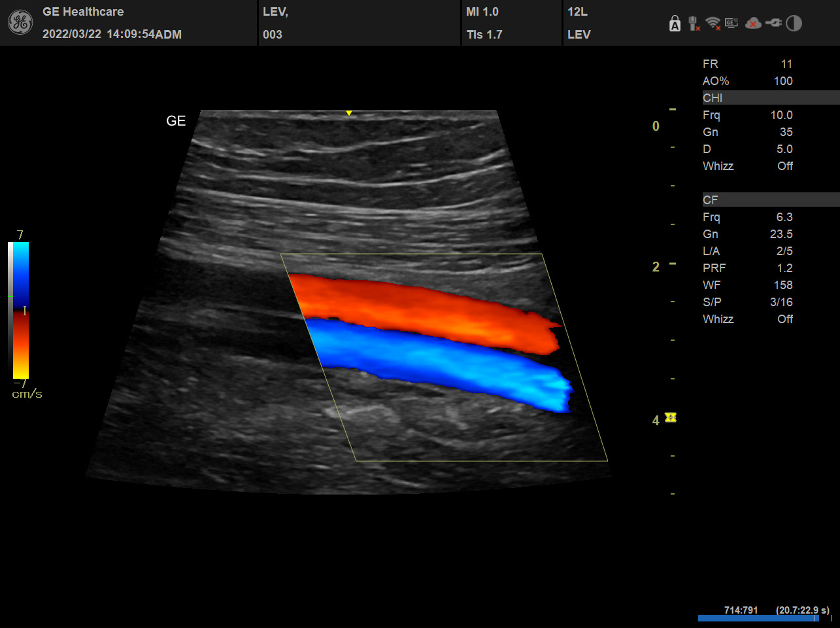Click the half-circle contrast icon

point(794,24)
